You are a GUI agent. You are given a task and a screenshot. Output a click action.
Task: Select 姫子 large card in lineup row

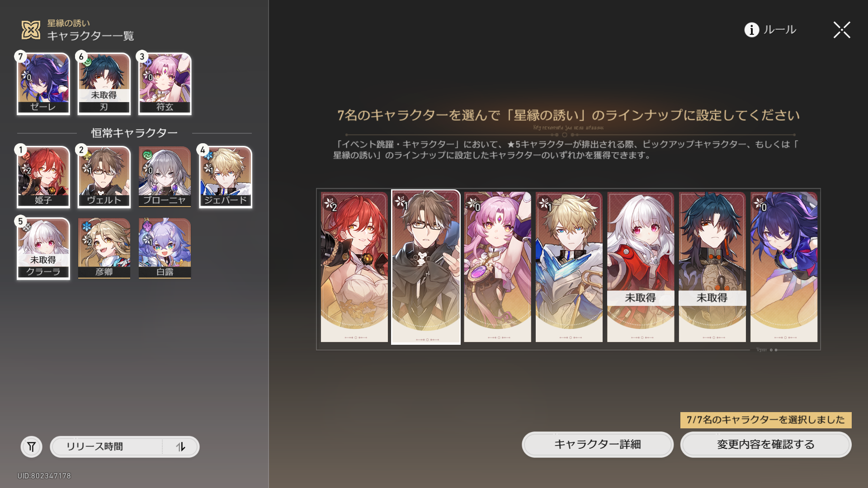pyautogui.click(x=354, y=267)
